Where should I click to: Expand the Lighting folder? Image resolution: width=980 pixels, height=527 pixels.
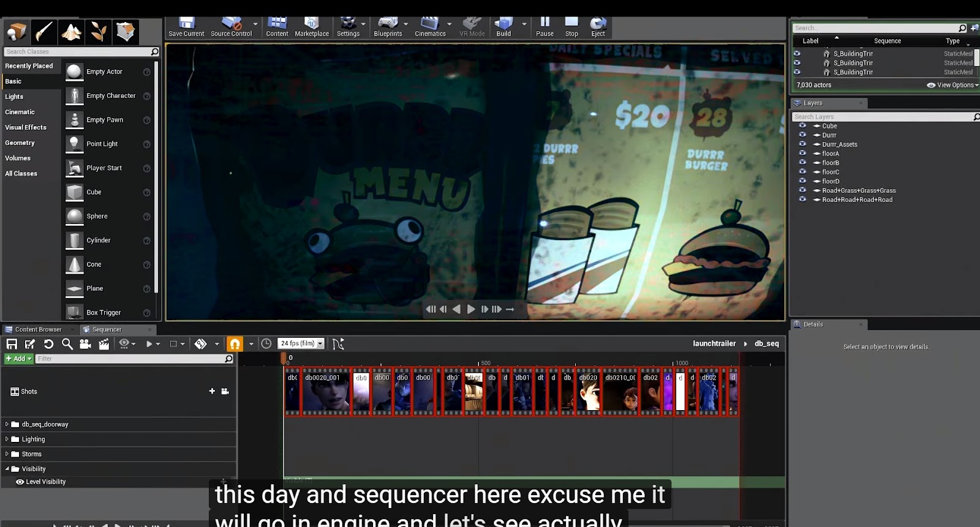[x=7, y=439]
